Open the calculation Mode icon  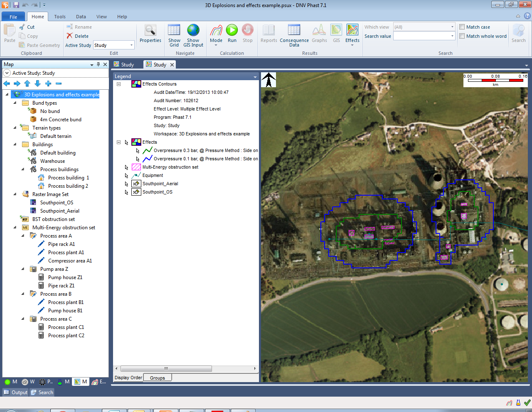click(216, 34)
